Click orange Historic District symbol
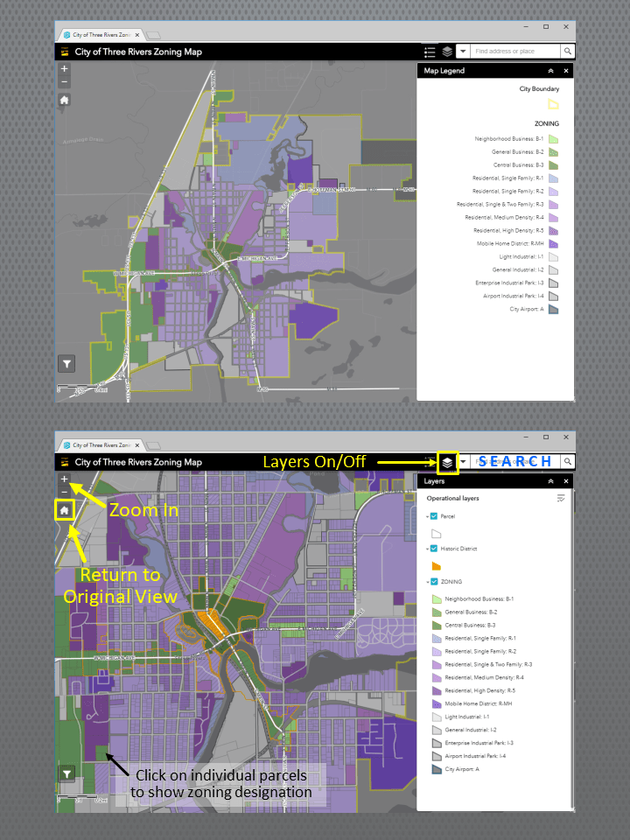 pos(436,566)
